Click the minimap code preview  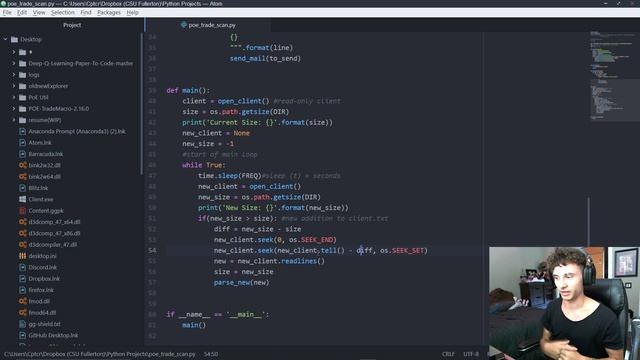[614, 76]
